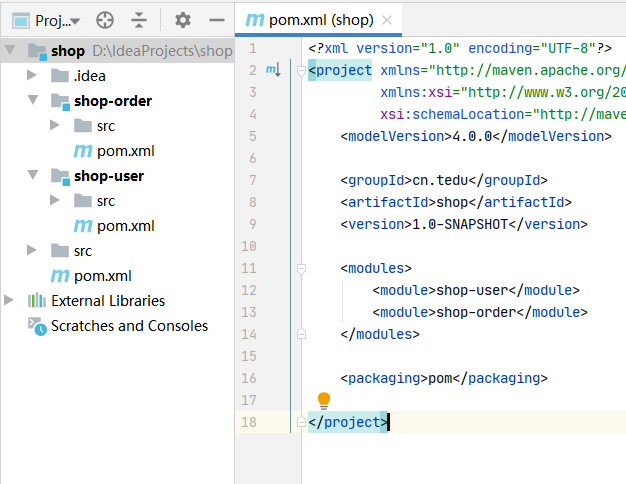Screen dimensions: 626x484
Task: Click the Project panel window icon
Action: click(x=21, y=21)
